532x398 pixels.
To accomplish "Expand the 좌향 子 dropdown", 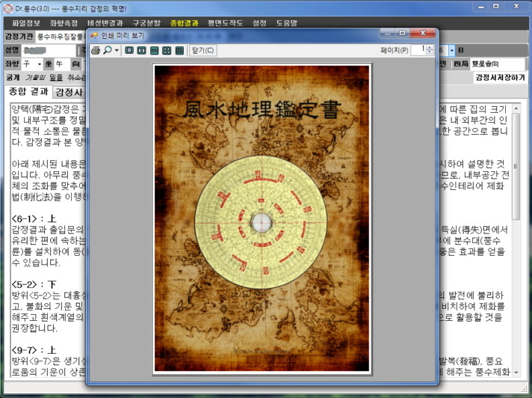I will [40, 64].
